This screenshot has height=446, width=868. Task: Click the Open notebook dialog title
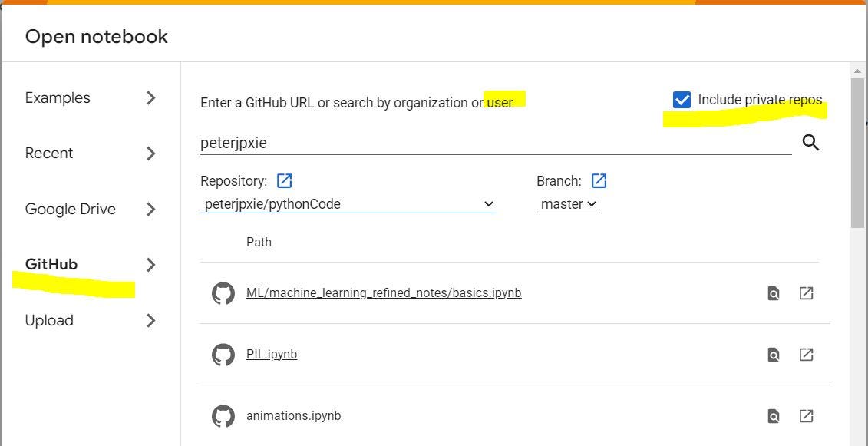[x=97, y=37]
